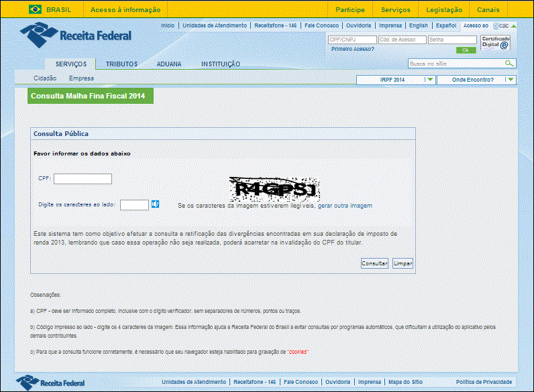Viewport: 534px width, 392px height.
Task: Click the Receita Federal header logo
Action: (76, 35)
